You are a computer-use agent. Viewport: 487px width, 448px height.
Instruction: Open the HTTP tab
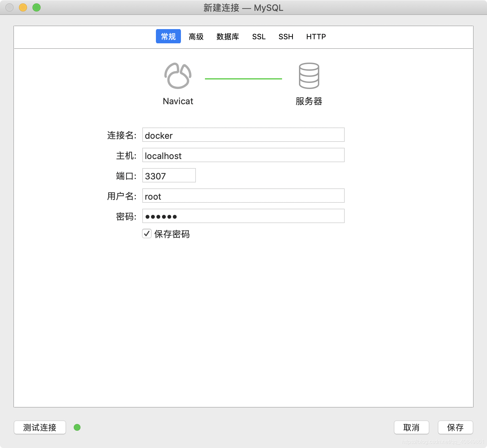tap(316, 37)
